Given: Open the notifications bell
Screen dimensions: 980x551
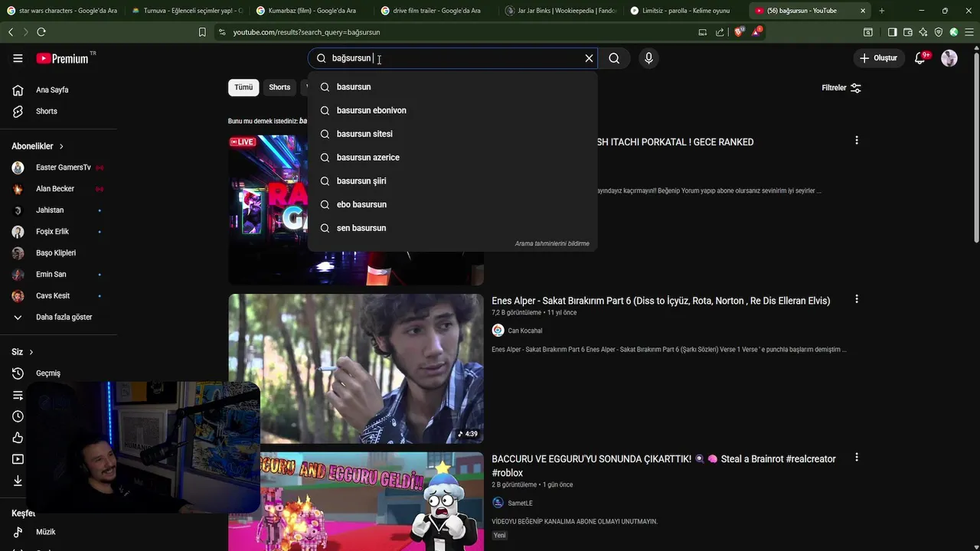Looking at the screenshot, I should click(920, 58).
